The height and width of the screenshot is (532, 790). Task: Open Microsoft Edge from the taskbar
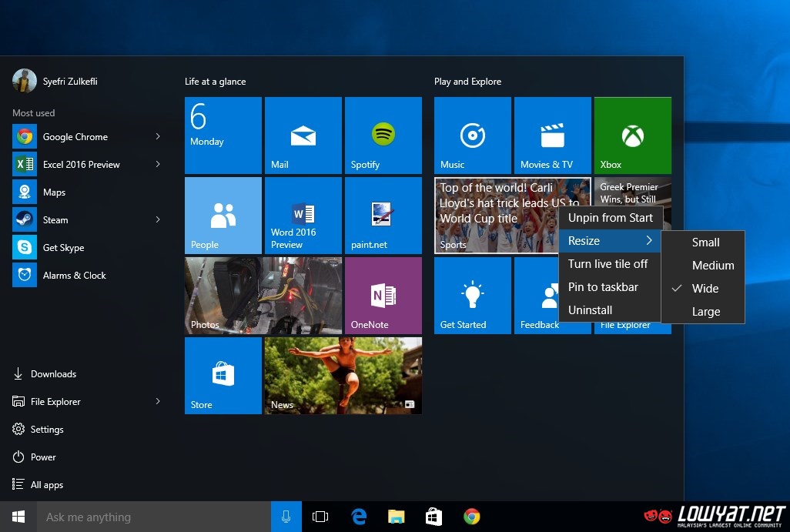pos(358,517)
